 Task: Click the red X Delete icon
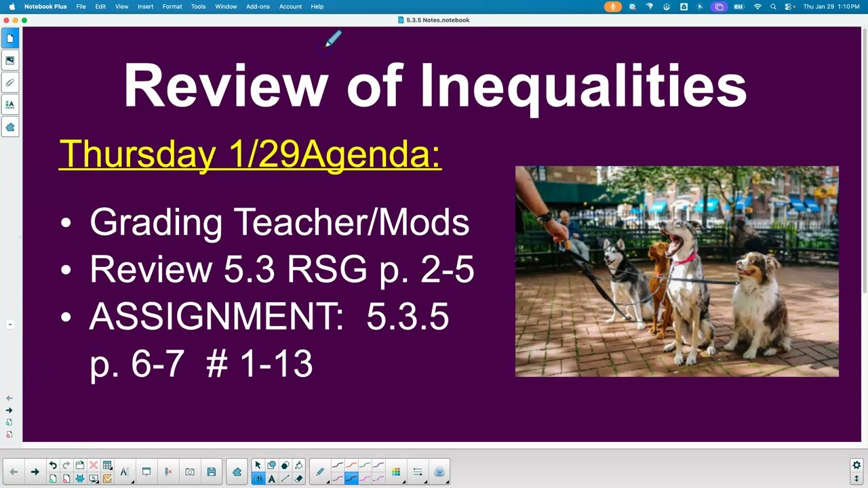click(94, 465)
